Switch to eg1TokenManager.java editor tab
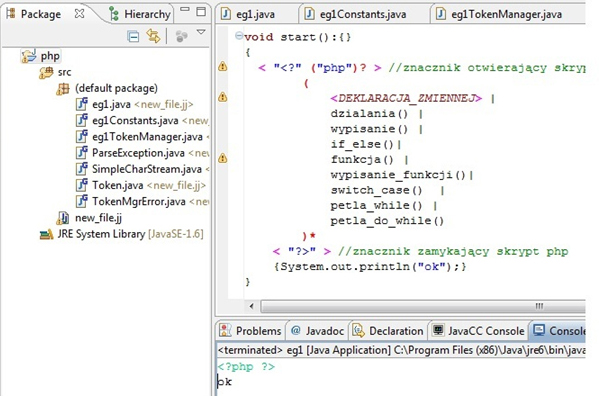 (x=506, y=15)
